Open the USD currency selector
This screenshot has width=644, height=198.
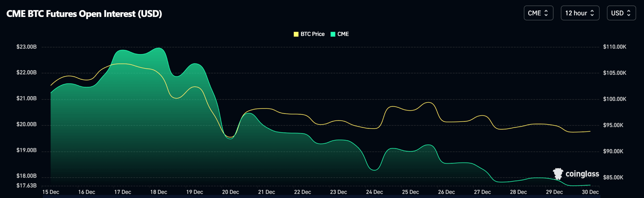(x=621, y=13)
